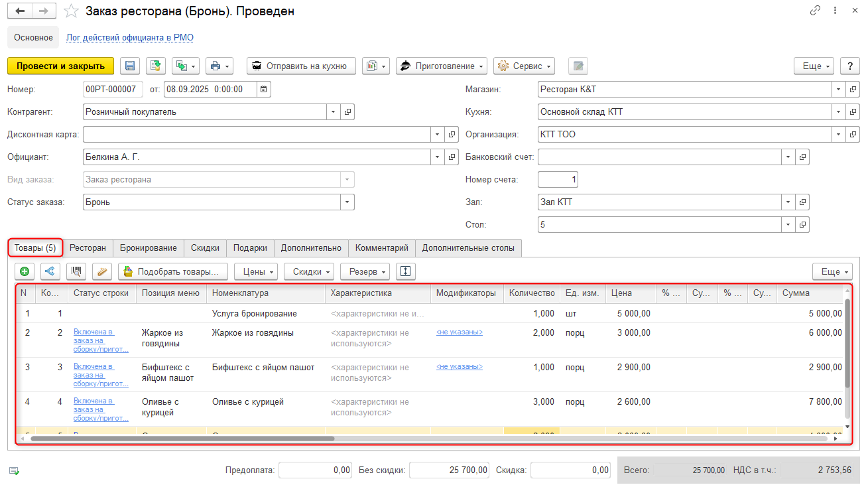This screenshot has height=489, width=868.
Task: Open the top Еще menu
Action: pos(814,66)
